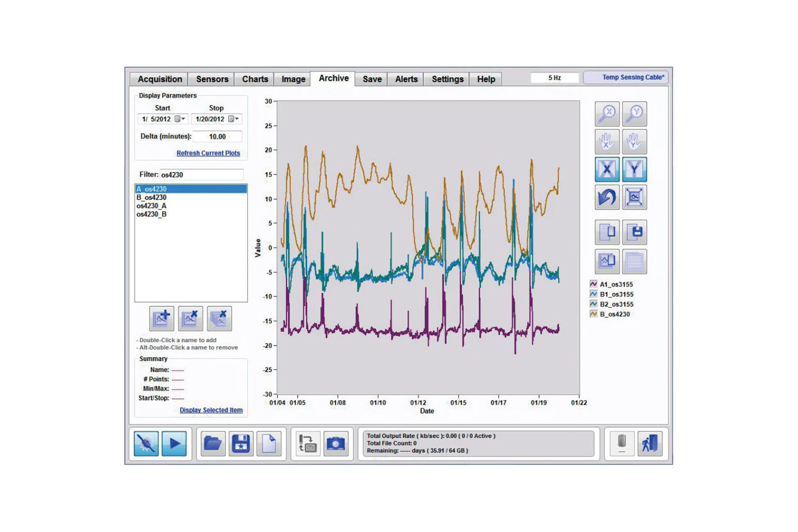
Task: Click the remove all plots icon
Action: (219, 318)
